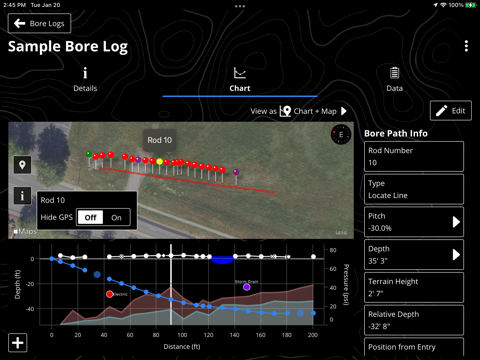Click the map location pin button

(x=22, y=165)
